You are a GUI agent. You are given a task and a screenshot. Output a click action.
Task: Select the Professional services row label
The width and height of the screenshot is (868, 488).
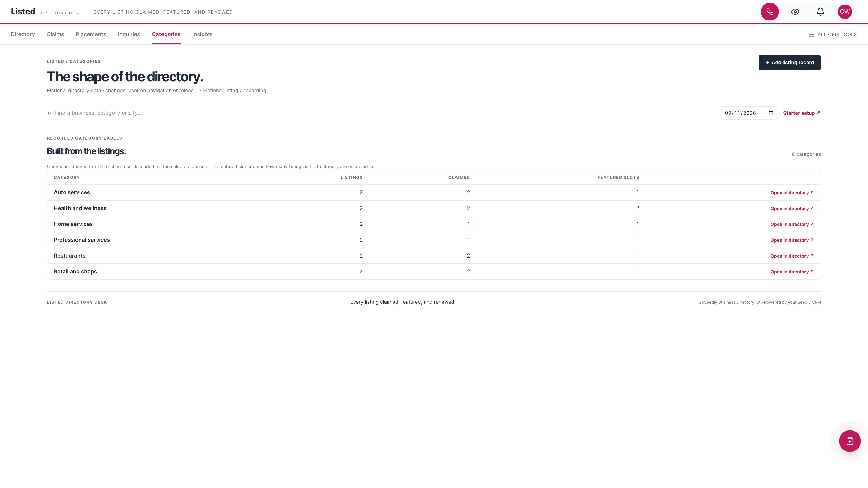[x=82, y=240]
